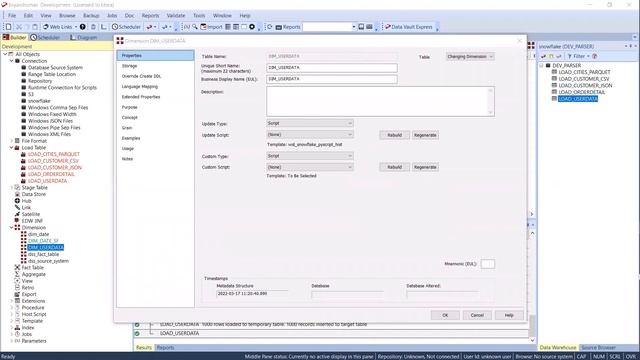Expand the Procedure node in the tree
Screen dimensions: 640x360
coord(11,308)
